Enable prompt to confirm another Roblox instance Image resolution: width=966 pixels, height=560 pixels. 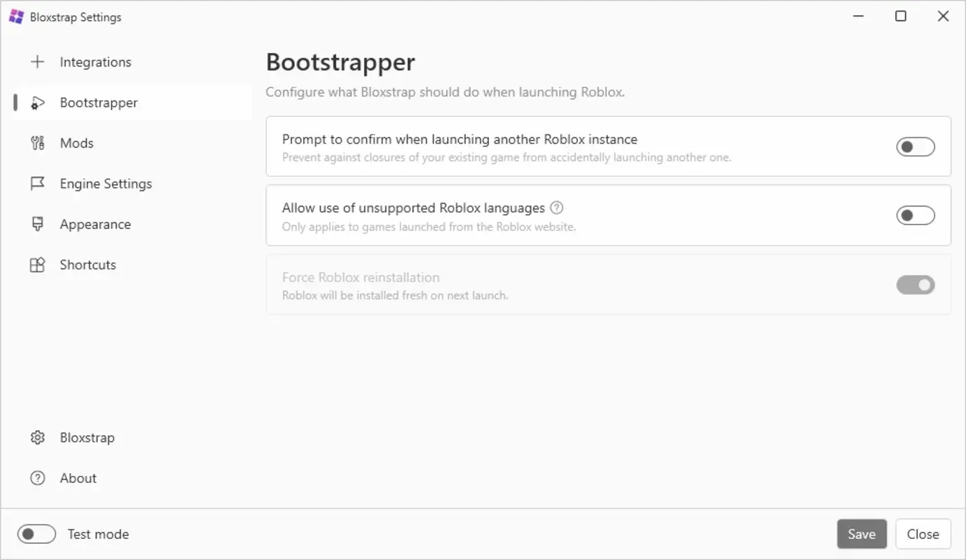coord(916,146)
